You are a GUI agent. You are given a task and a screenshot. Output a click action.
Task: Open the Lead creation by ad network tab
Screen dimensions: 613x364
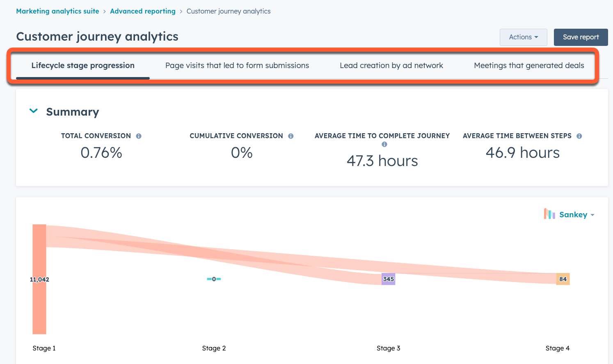[391, 66]
